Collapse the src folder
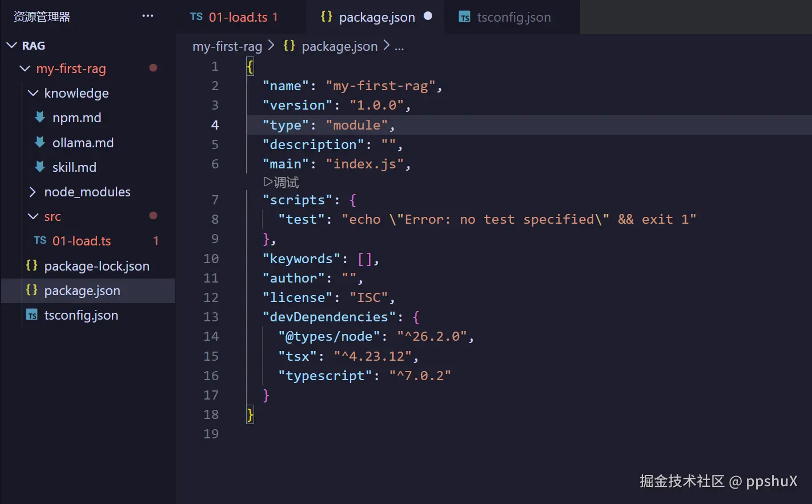This screenshot has width=812, height=504. pos(33,216)
